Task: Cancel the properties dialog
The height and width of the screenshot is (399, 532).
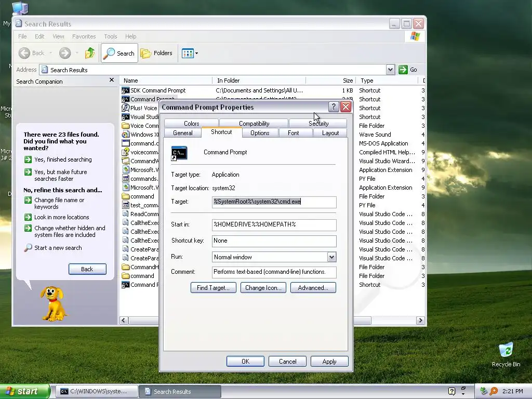Action: [x=287, y=362]
